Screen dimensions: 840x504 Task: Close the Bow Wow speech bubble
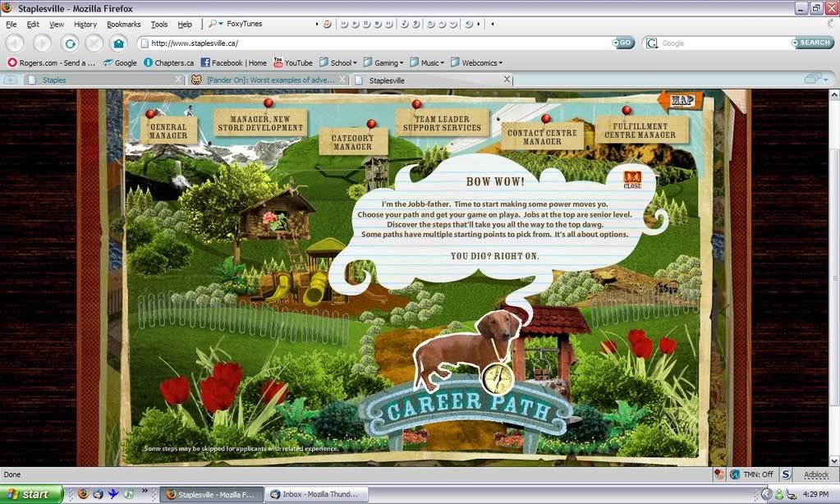point(632,180)
